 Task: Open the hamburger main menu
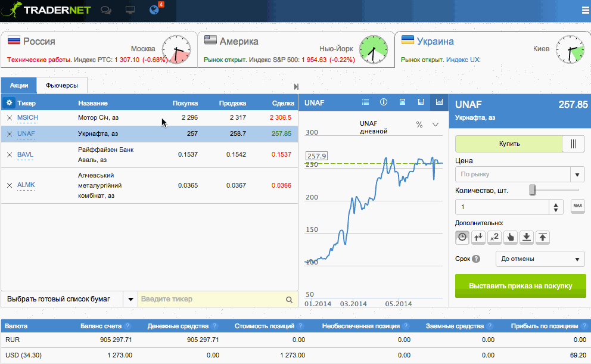pyautogui.click(x=586, y=10)
